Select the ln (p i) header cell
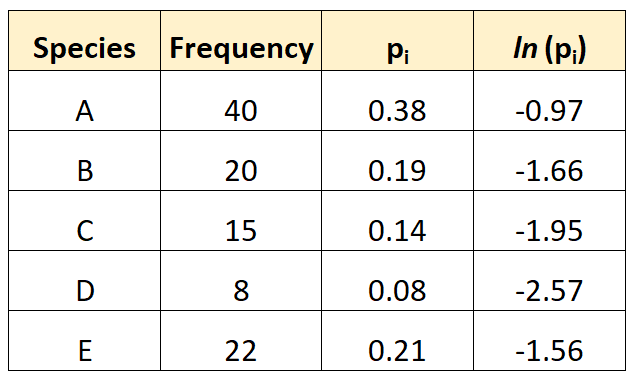 point(549,41)
